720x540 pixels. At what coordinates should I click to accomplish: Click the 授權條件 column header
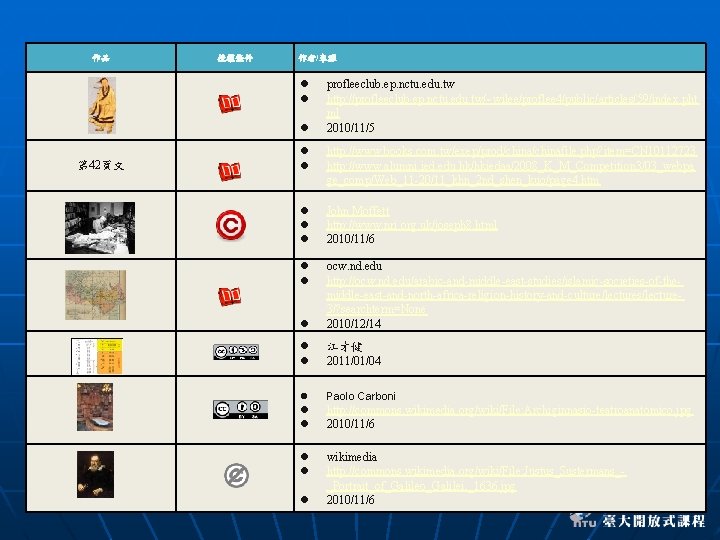(235, 57)
